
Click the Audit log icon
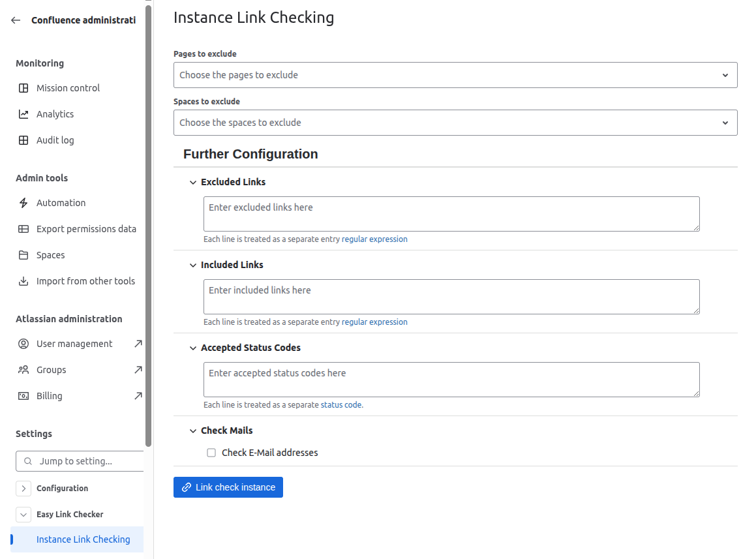[x=23, y=140]
